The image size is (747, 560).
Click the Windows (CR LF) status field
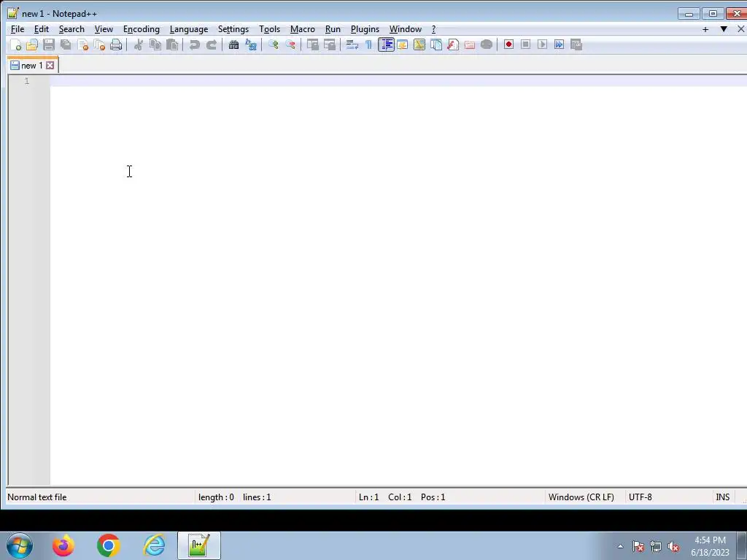pyautogui.click(x=581, y=497)
